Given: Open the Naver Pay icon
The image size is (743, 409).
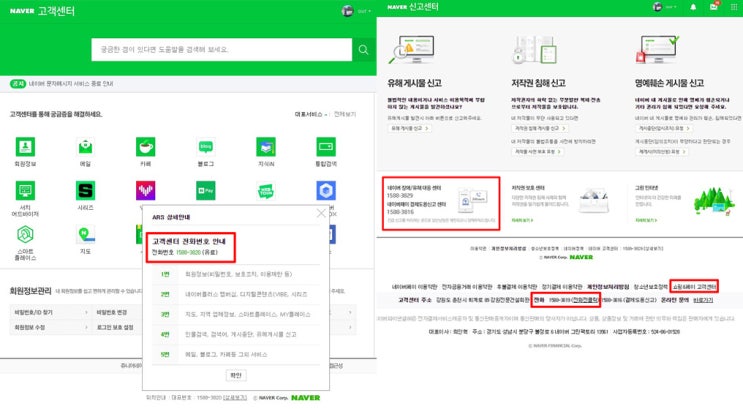Looking at the screenshot, I should coord(206,191).
